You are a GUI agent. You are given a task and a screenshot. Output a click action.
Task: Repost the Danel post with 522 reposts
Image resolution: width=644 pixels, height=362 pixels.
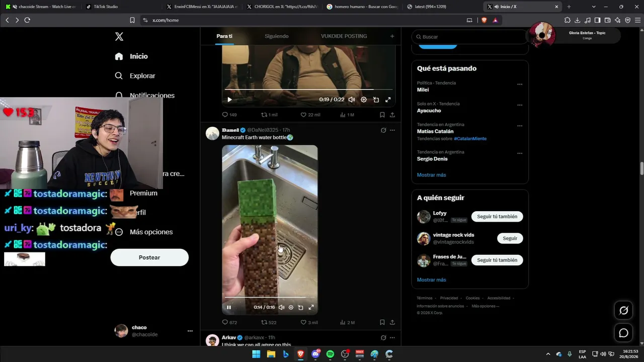269,322
